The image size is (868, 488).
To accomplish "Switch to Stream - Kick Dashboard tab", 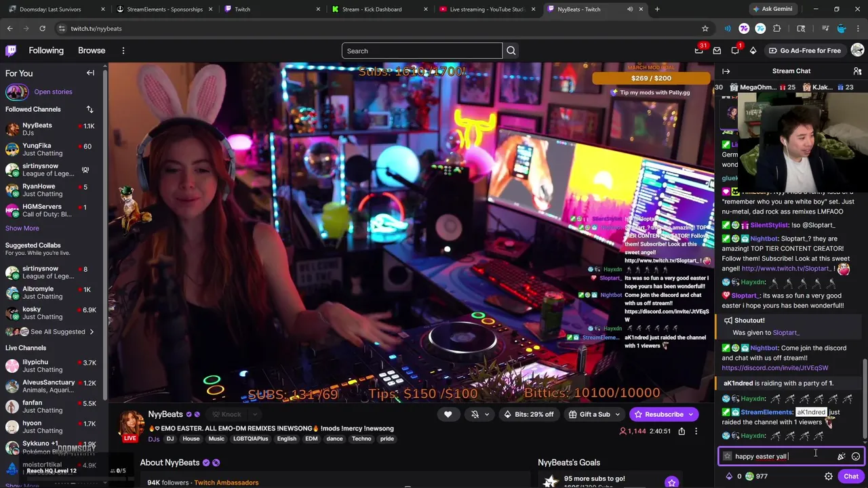I will (378, 9).
